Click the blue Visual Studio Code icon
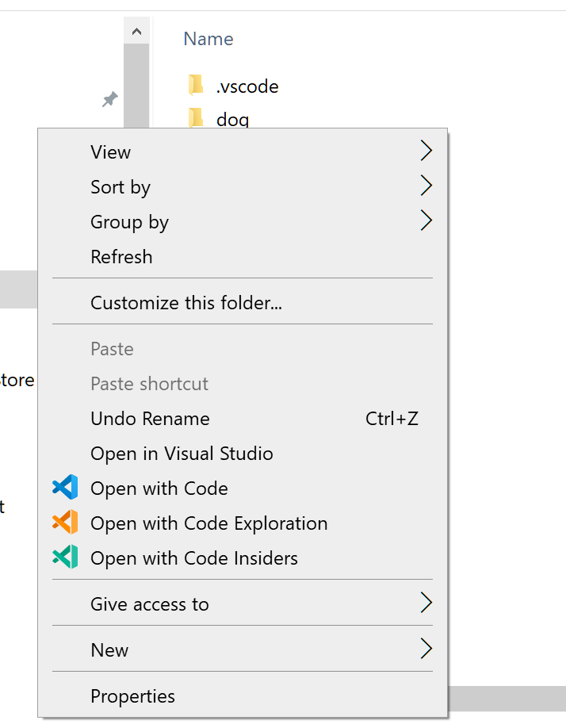 64,488
